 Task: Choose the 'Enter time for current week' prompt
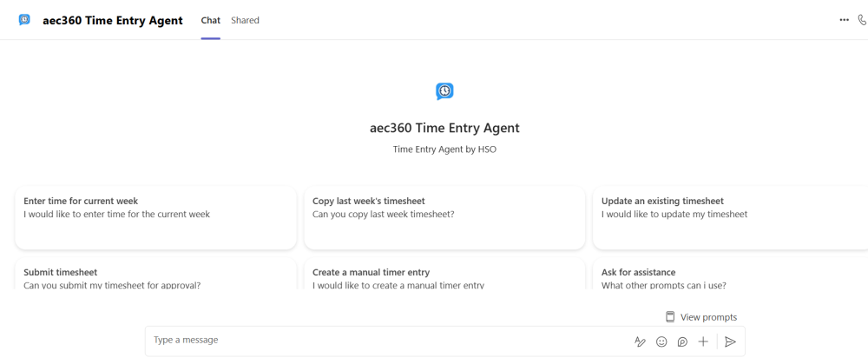[155, 217]
